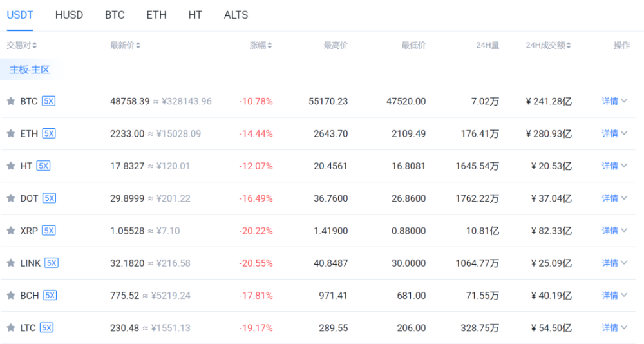Click BTC yuan price ¥328143.96
The width and height of the screenshot is (644, 344).
(x=187, y=101)
